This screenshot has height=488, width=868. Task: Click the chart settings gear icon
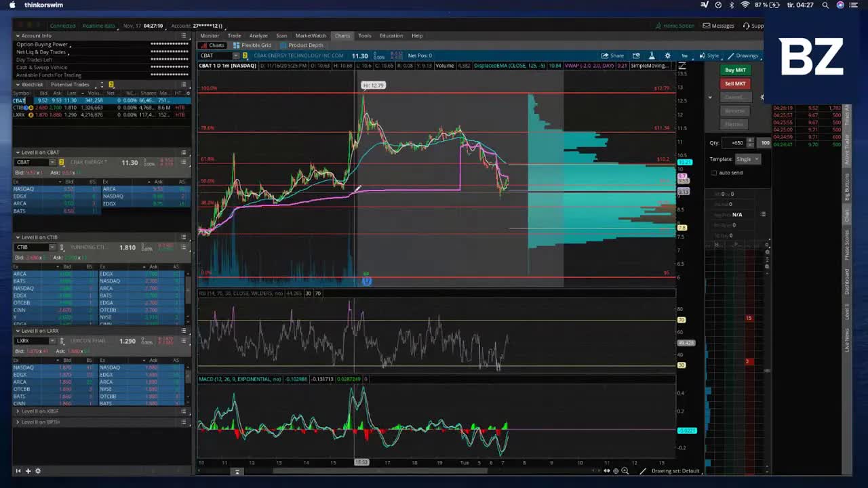click(667, 56)
